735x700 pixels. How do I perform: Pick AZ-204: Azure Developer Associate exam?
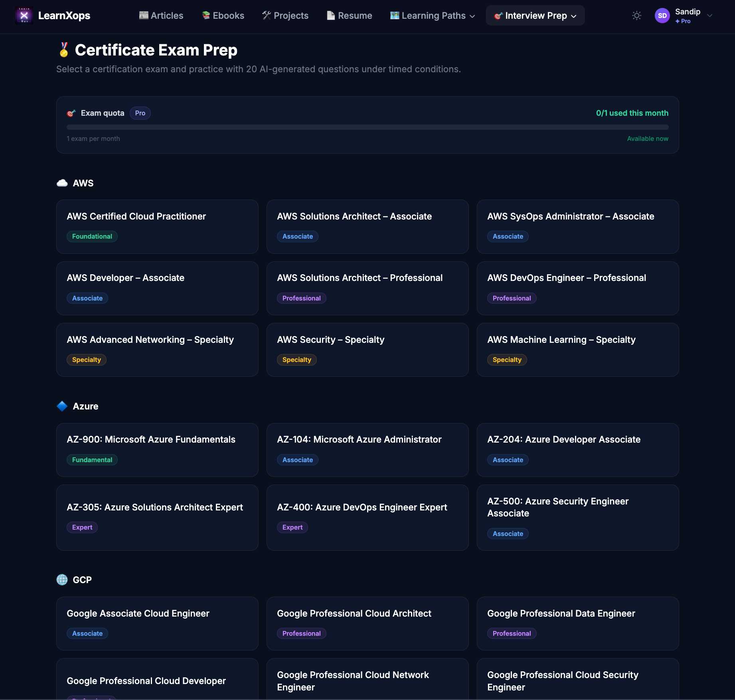click(578, 450)
